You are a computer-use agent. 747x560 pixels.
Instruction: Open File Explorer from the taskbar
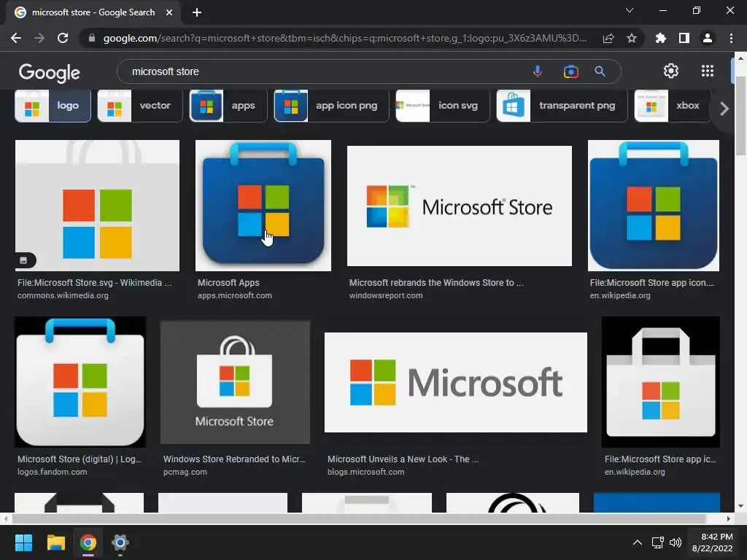(55, 542)
